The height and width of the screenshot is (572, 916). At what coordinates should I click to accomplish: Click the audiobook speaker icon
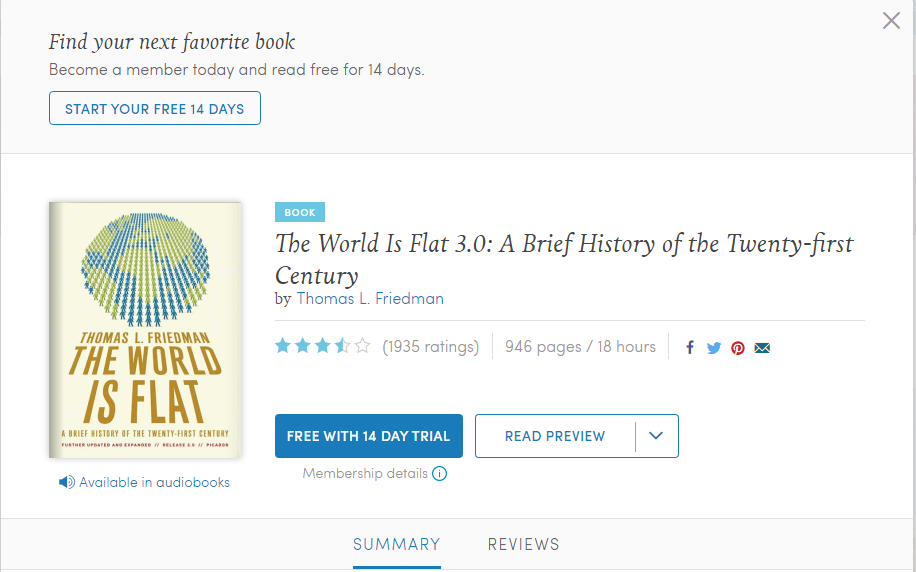tap(66, 482)
